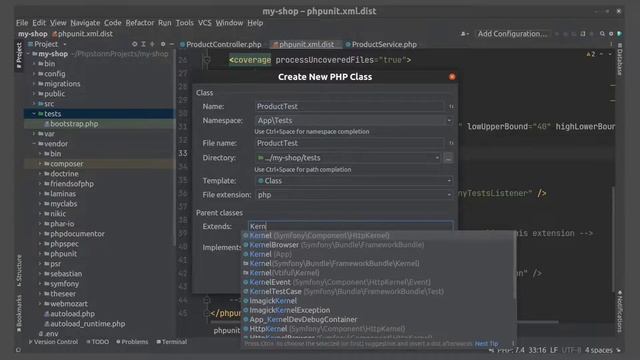Choose Kernel (App) suggestion
640x360 pixels.
pyautogui.click(x=378, y=254)
